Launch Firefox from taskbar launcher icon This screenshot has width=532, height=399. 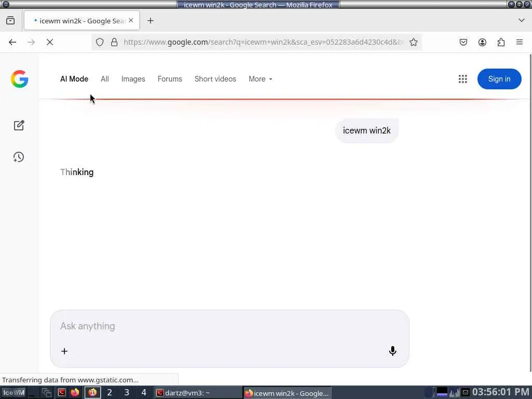point(75,393)
